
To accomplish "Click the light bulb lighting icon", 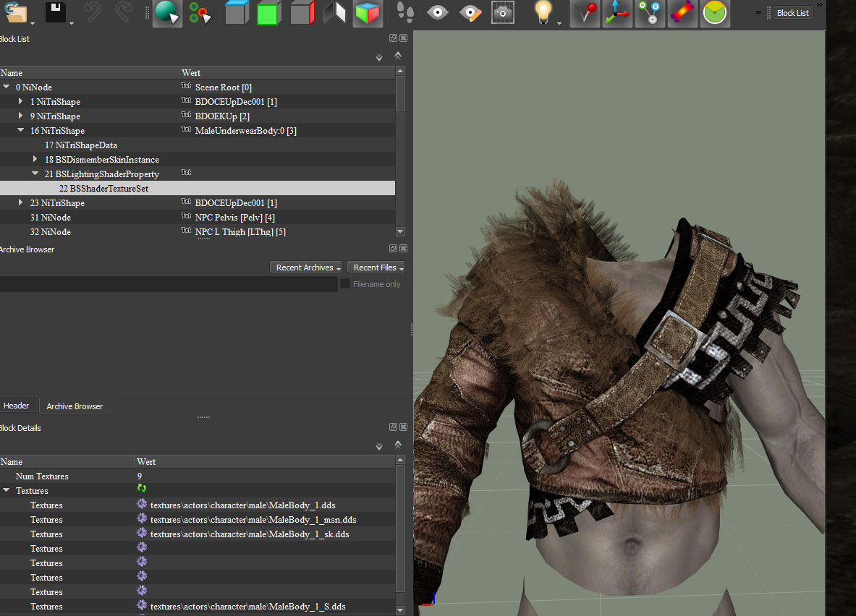I will [x=543, y=12].
